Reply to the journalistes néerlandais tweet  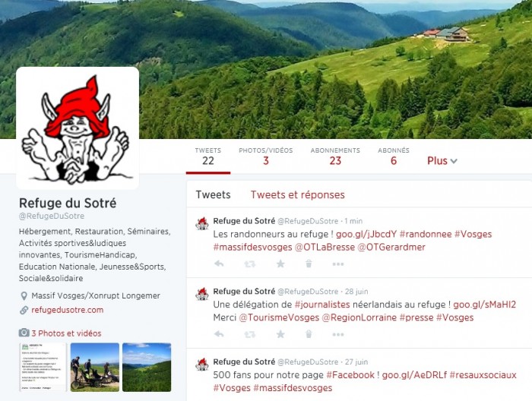(x=219, y=334)
